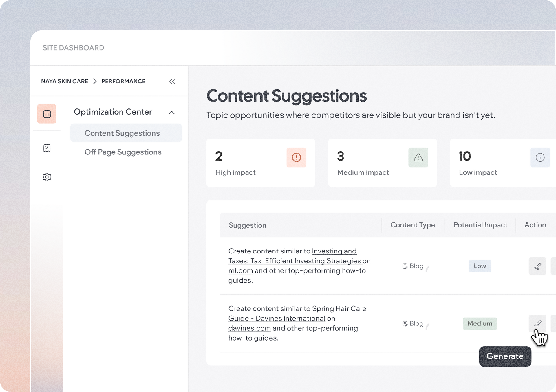Open the Spring Hair Care Guide link
Viewport: 556px width, 392px height.
point(297,314)
